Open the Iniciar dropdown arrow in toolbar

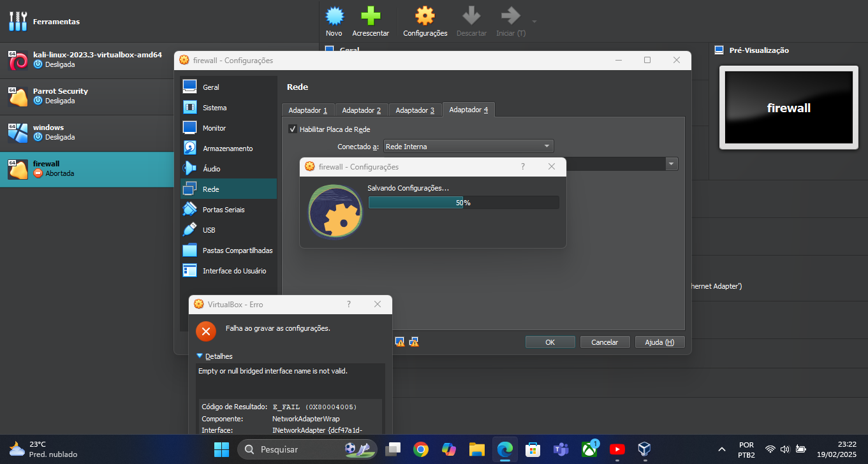tap(534, 21)
